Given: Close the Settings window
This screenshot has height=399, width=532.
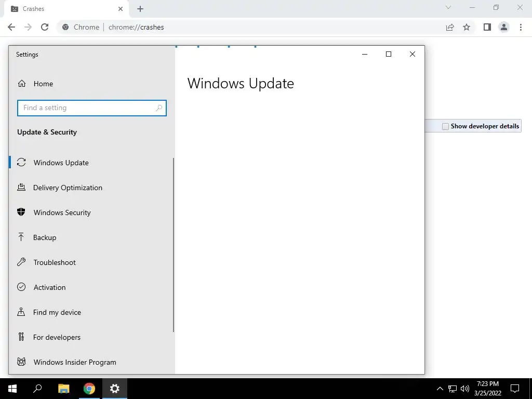Looking at the screenshot, I should click(x=412, y=54).
